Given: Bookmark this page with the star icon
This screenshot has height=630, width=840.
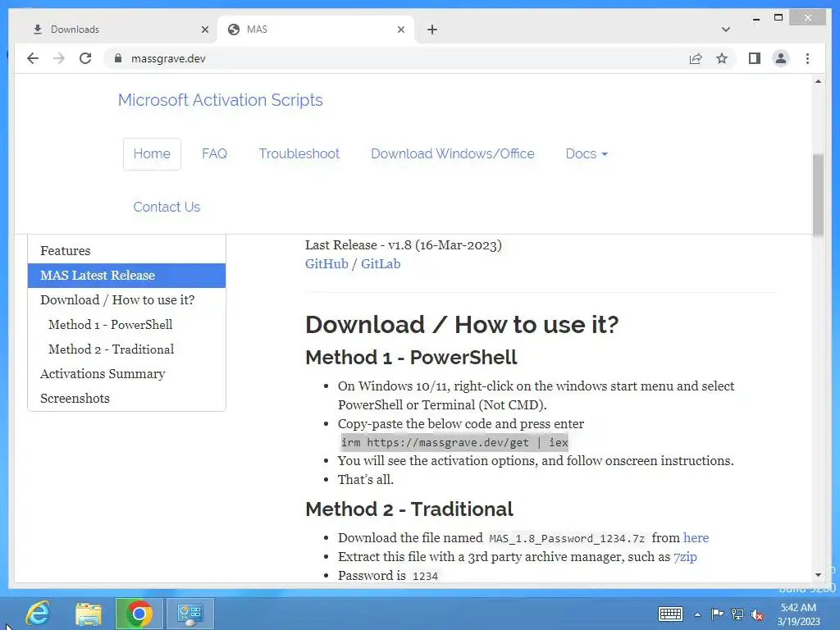Looking at the screenshot, I should 722,58.
